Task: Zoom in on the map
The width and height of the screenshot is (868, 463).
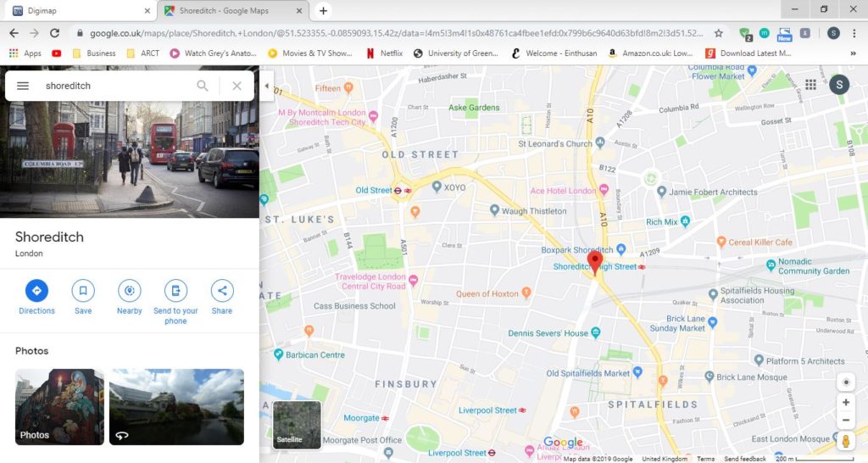Action: [845, 403]
